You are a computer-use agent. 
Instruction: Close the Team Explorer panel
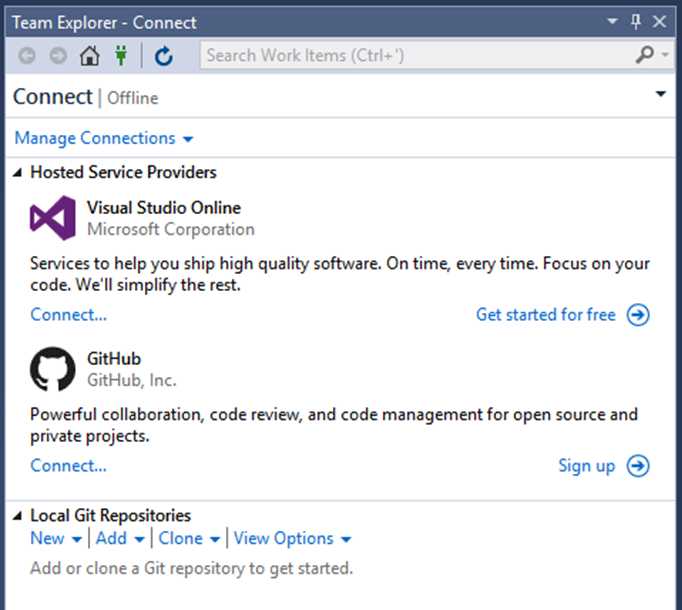pos(659,21)
